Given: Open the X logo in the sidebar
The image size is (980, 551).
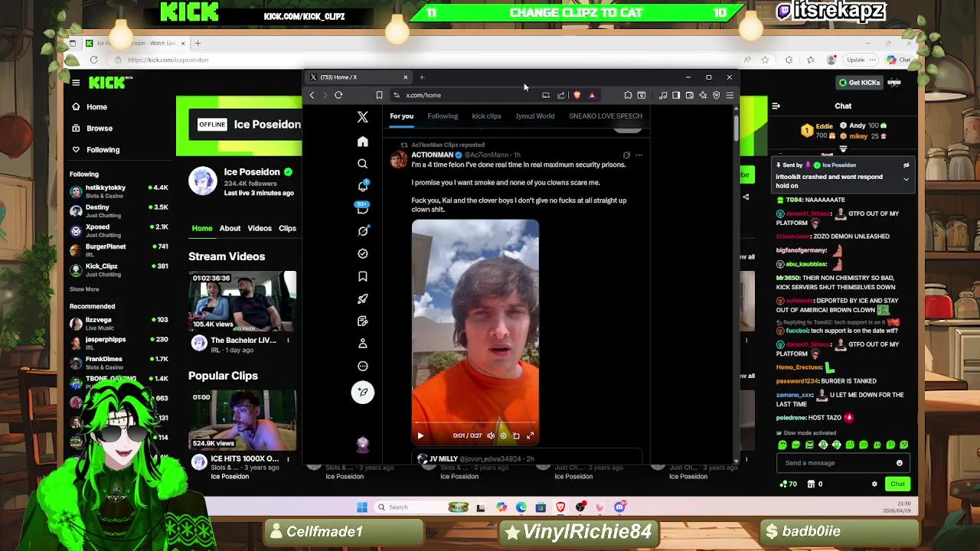Looking at the screenshot, I should click(363, 117).
